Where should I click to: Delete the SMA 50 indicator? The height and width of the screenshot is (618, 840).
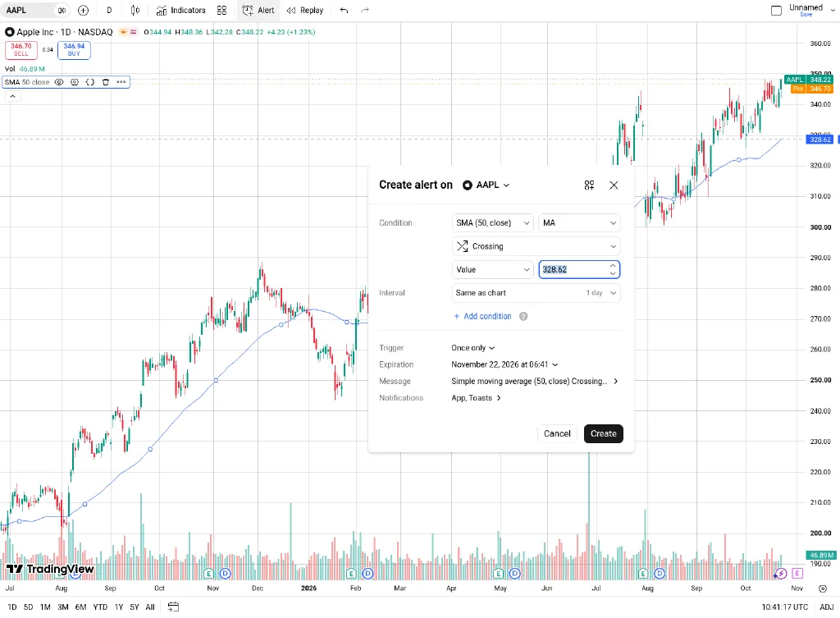pos(106,82)
